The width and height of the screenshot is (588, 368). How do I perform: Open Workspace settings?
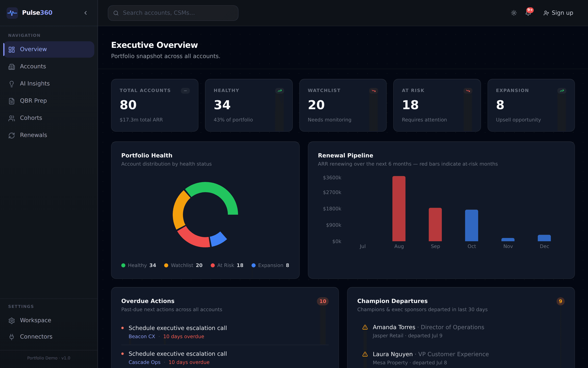(x=49, y=320)
